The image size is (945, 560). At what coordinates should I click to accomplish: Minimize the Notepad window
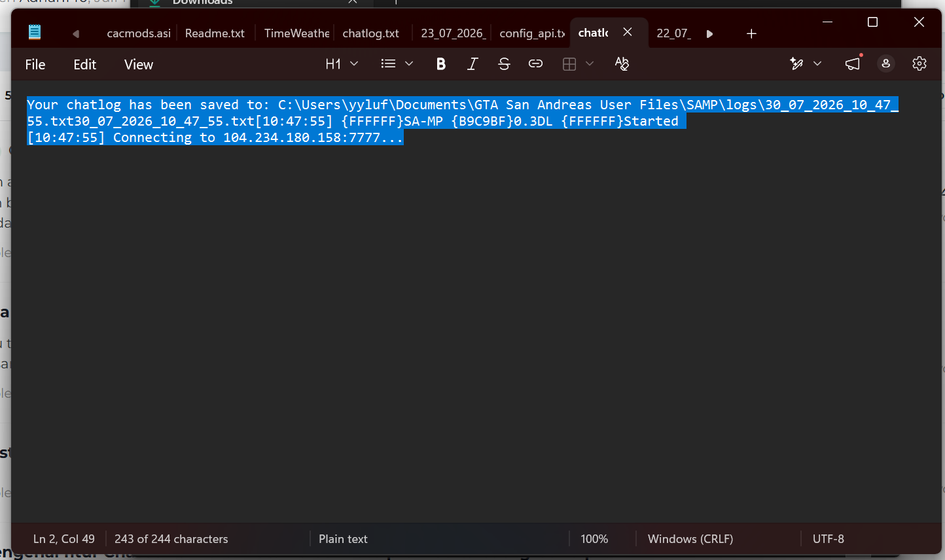pyautogui.click(x=827, y=22)
